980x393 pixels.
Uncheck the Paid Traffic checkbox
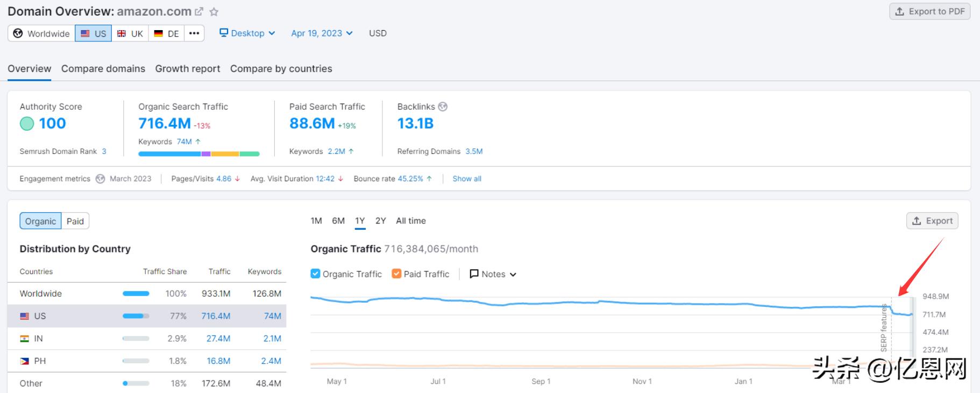(x=397, y=274)
